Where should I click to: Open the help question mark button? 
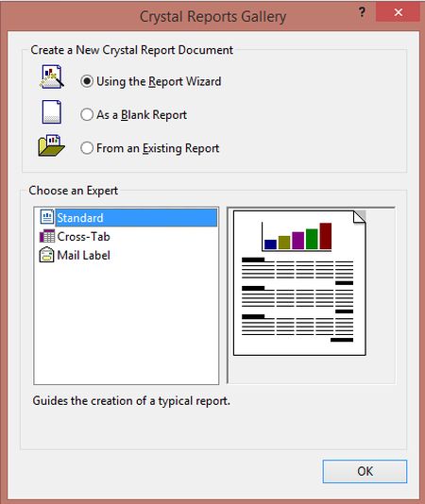[362, 12]
